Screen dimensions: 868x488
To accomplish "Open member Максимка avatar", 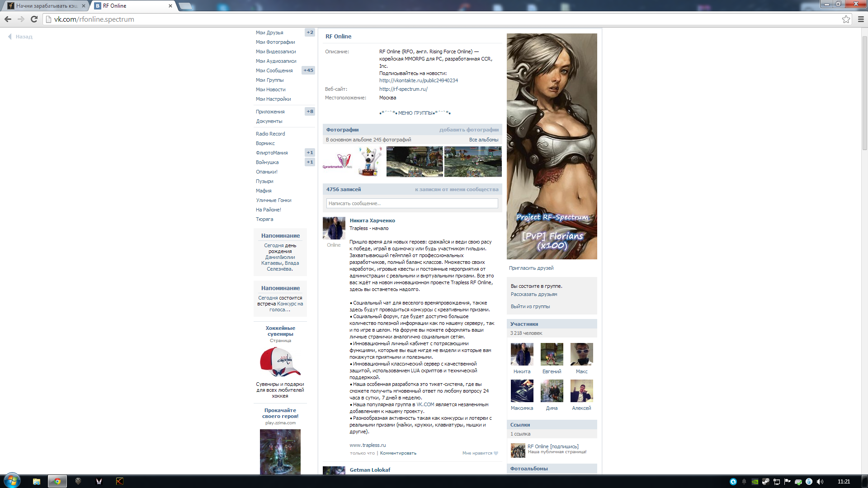I will tap(522, 391).
